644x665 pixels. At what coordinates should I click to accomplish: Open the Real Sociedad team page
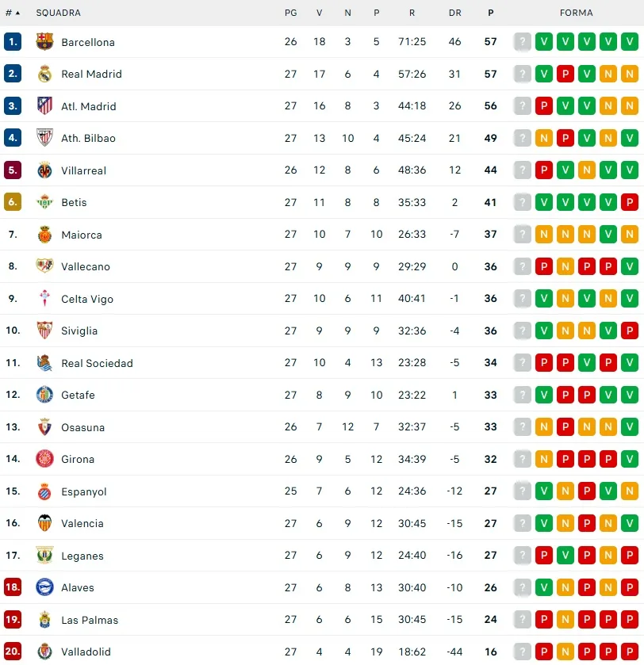point(97,363)
